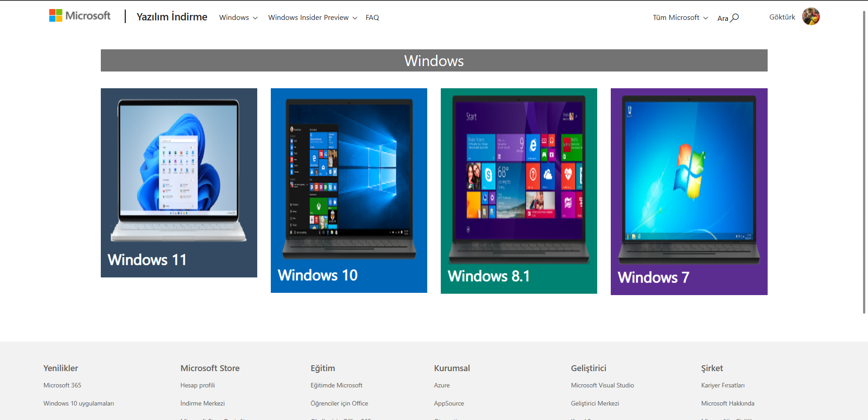Open the Microsoft Hakkında footer link
This screenshot has height=420, width=868.
click(x=727, y=403)
